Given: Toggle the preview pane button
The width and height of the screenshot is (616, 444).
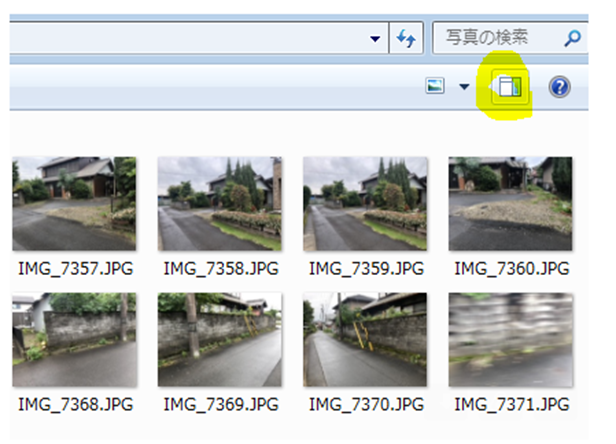Looking at the screenshot, I should click(510, 87).
